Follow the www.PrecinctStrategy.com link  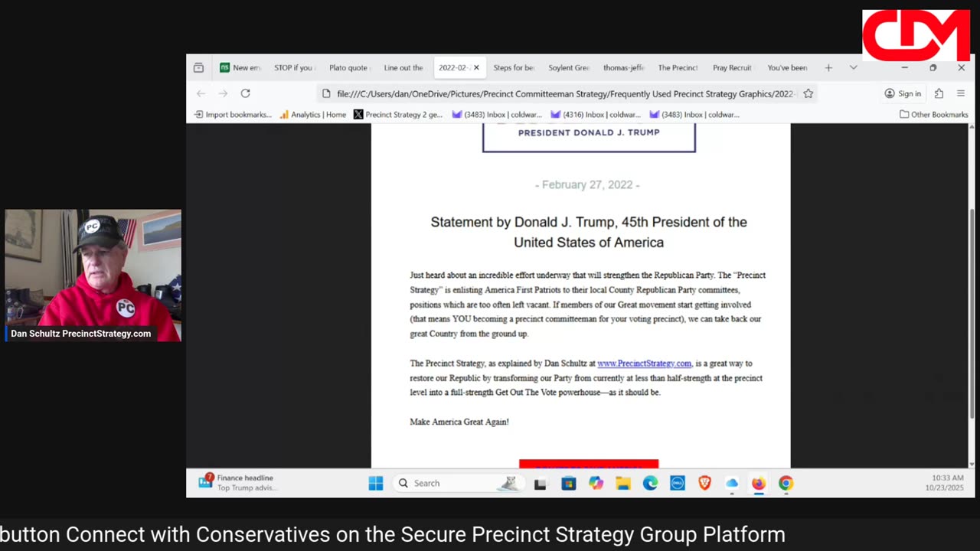pos(644,364)
